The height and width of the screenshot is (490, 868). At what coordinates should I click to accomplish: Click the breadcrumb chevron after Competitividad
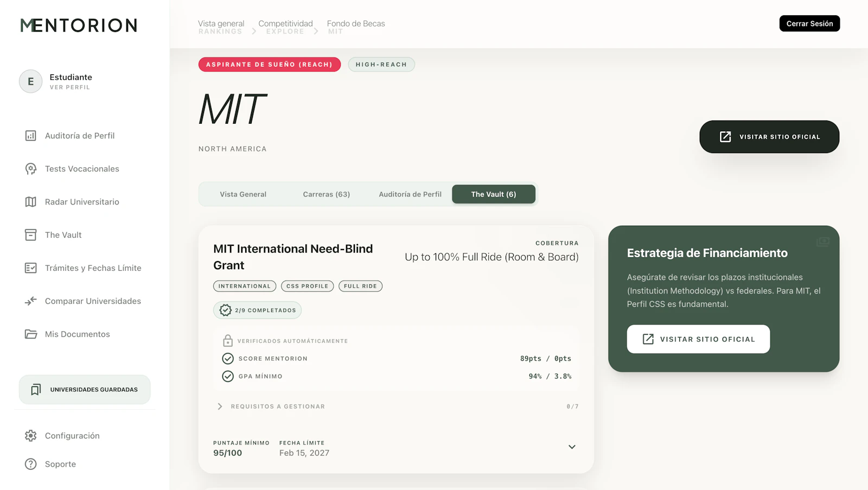click(316, 31)
